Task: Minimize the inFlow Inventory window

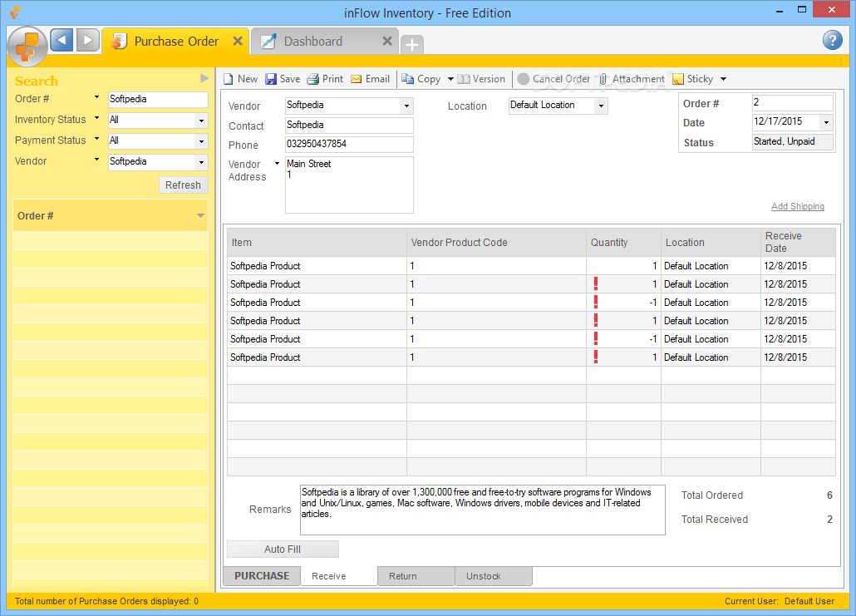Action: [x=780, y=10]
